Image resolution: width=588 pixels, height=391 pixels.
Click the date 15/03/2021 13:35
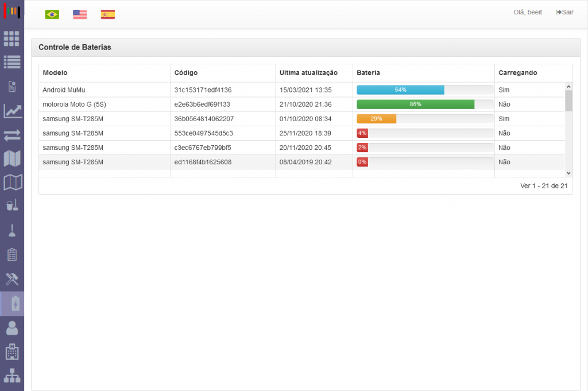(305, 90)
